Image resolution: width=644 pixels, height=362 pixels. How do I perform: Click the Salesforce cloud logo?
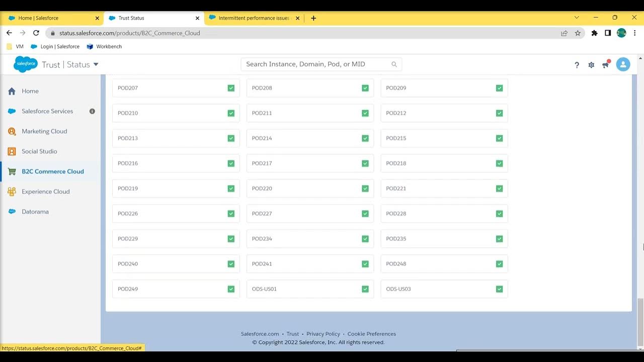pos(25,64)
